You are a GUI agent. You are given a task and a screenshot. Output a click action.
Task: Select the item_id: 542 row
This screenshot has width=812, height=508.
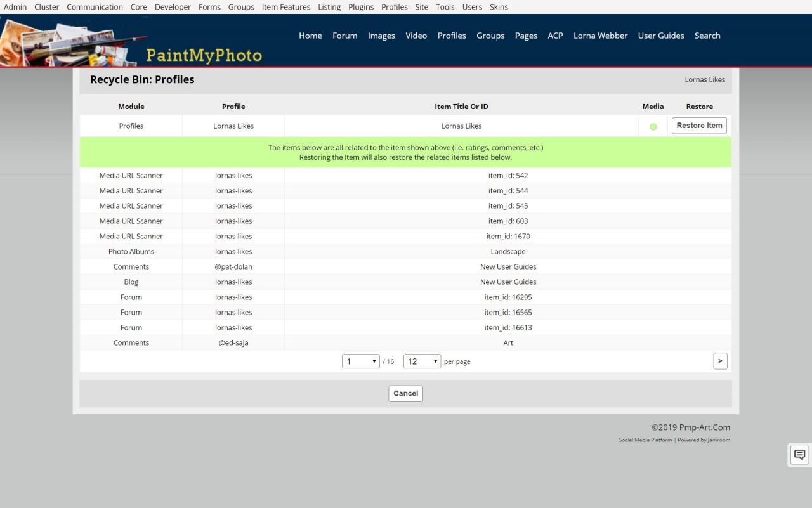(405, 176)
